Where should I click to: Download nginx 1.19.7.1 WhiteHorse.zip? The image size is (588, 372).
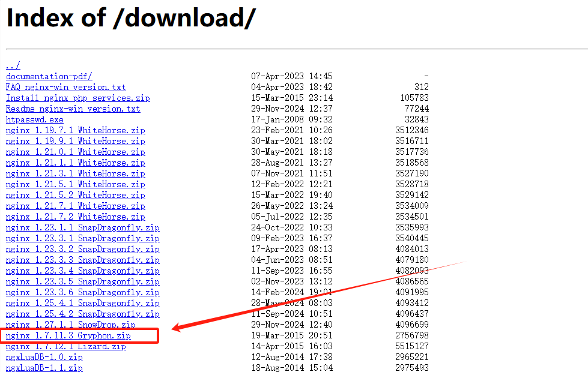click(75, 130)
